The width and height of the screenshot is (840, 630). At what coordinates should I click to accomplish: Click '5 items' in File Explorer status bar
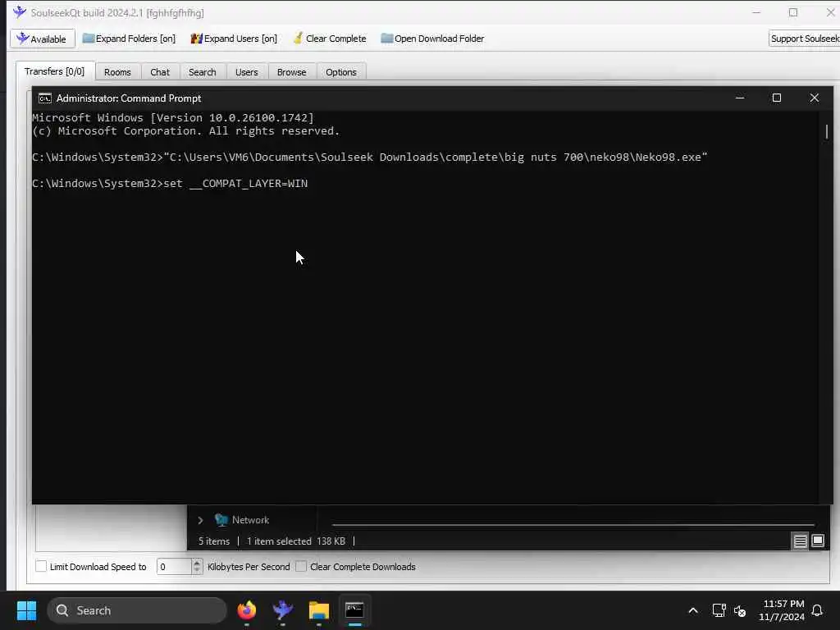pos(214,541)
